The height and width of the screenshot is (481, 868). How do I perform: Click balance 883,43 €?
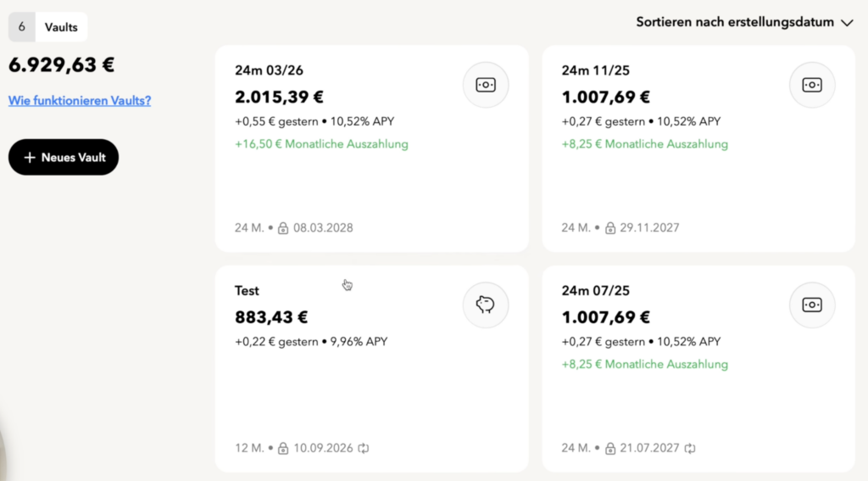[271, 317]
